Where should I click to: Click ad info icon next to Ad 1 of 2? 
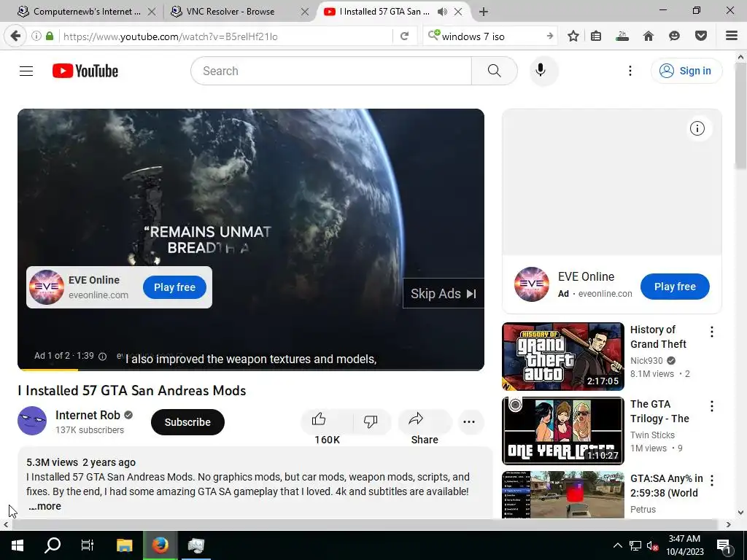pos(102,356)
